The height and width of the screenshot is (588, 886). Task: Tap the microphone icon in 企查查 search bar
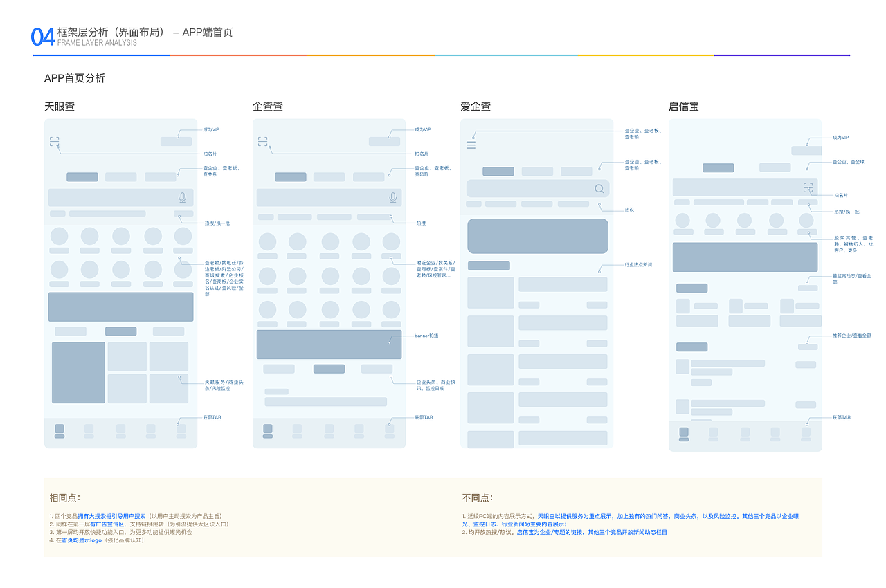[x=393, y=198]
